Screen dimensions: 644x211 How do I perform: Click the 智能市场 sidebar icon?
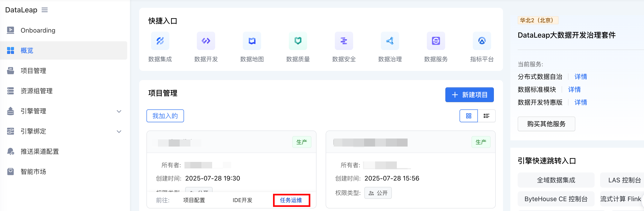pyautogui.click(x=11, y=171)
